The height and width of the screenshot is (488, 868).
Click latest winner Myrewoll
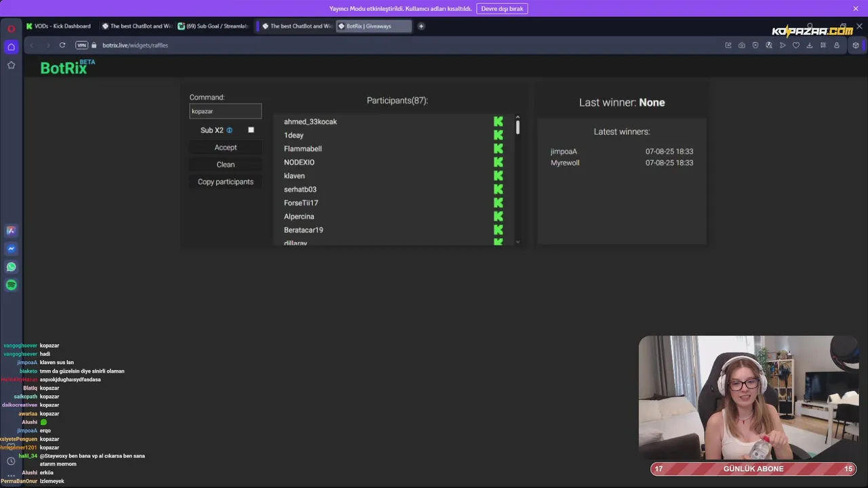565,163
